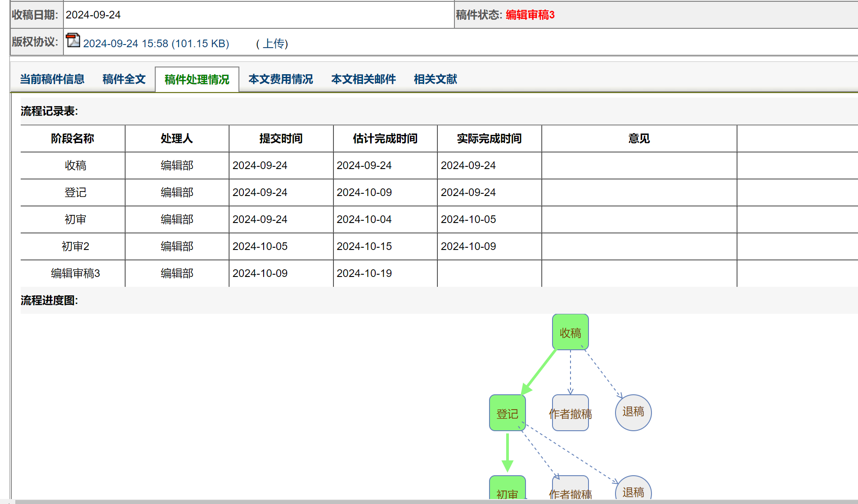Click the 编辑审稿3 stage name cell
858x504 pixels.
[x=75, y=273]
